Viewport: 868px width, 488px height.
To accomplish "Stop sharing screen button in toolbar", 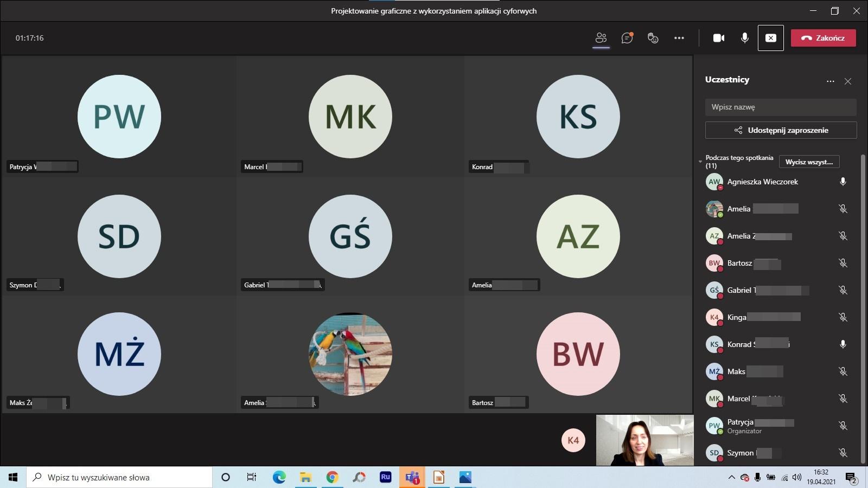I will pos(771,38).
